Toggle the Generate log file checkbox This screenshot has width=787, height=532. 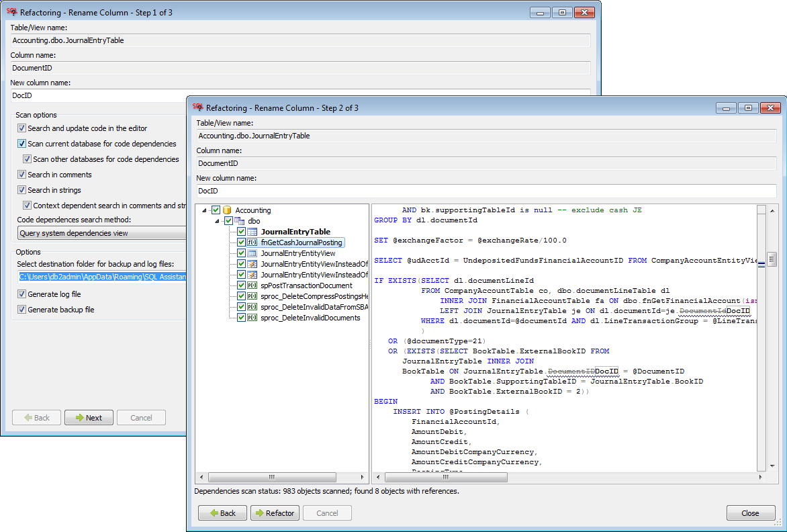tap(22, 294)
